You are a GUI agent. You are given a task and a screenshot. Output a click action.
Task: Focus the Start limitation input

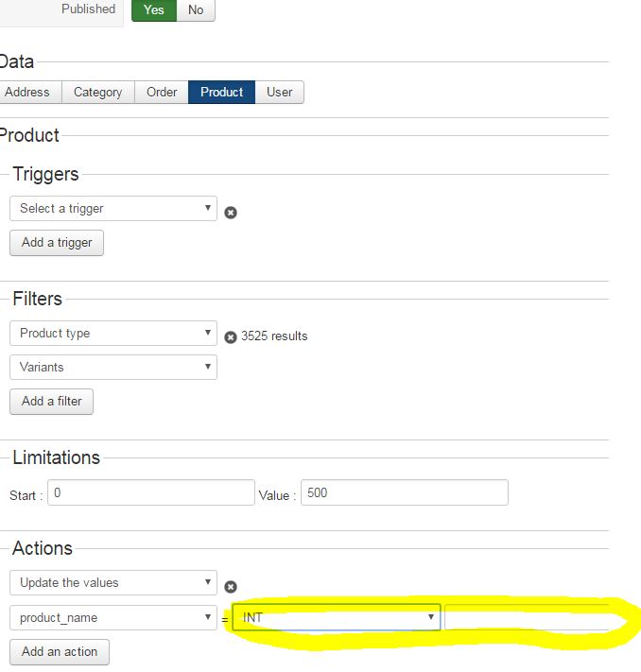pos(151,492)
